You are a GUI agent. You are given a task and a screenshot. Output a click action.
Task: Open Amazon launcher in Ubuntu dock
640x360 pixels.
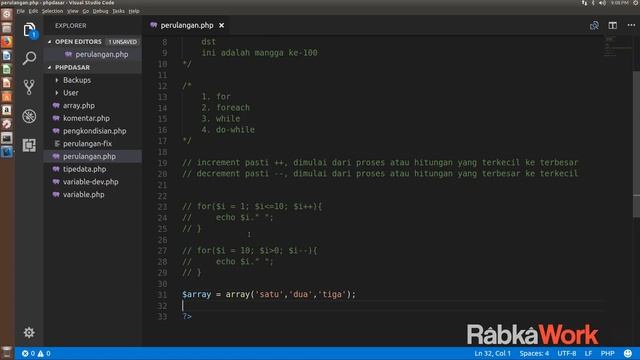click(7, 110)
